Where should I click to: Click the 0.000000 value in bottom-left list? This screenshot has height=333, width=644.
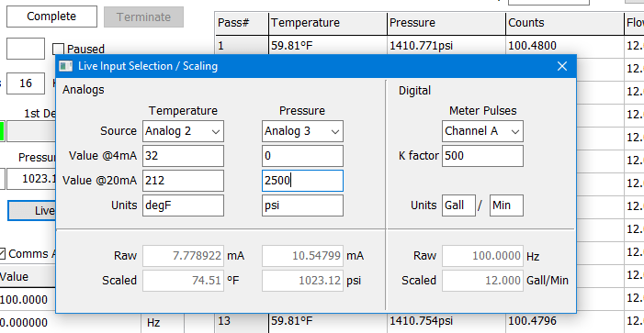24,322
